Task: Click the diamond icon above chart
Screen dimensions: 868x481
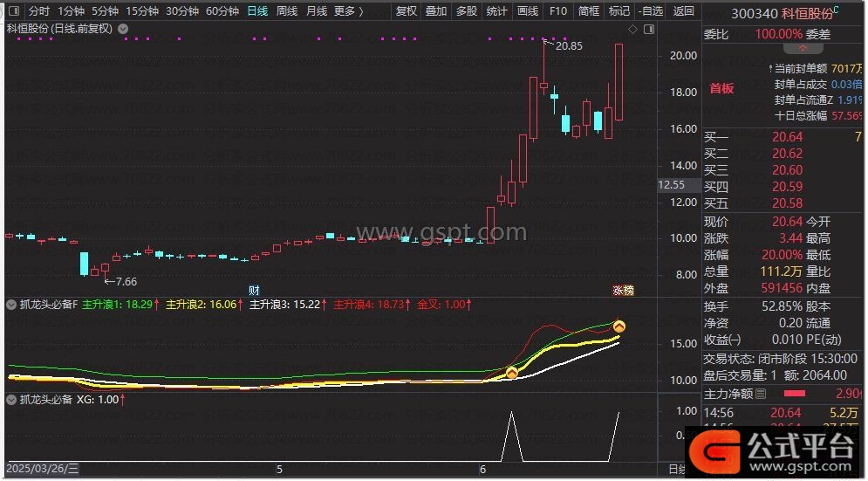Action: pyautogui.click(x=632, y=30)
